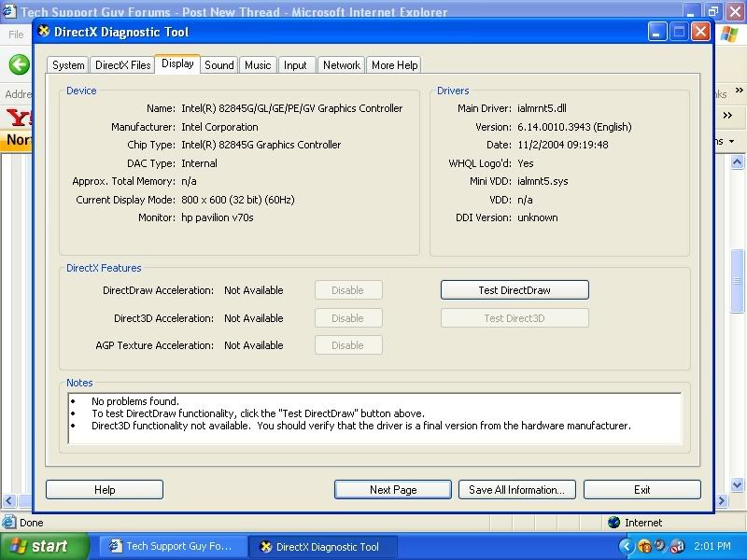Click the Help button
Screen dimensions: 747x560
click(x=105, y=490)
